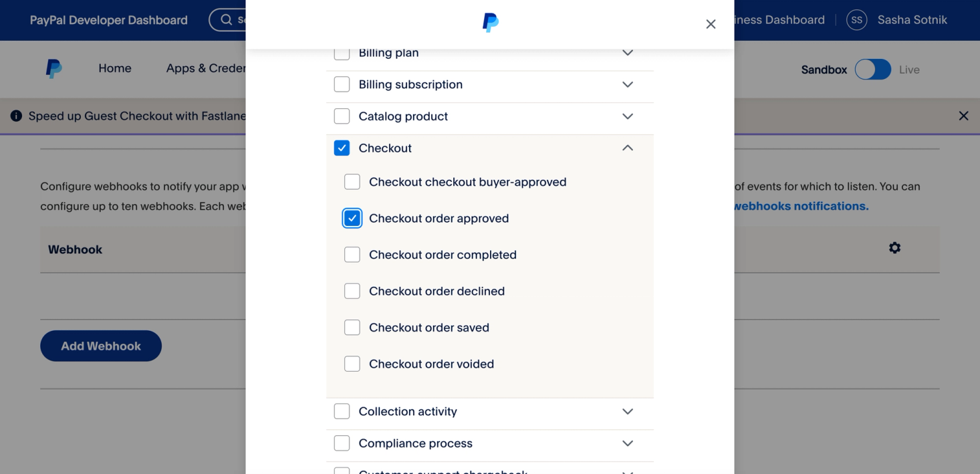980x474 pixels.
Task: Click the webhook settings gear icon
Action: 894,248
